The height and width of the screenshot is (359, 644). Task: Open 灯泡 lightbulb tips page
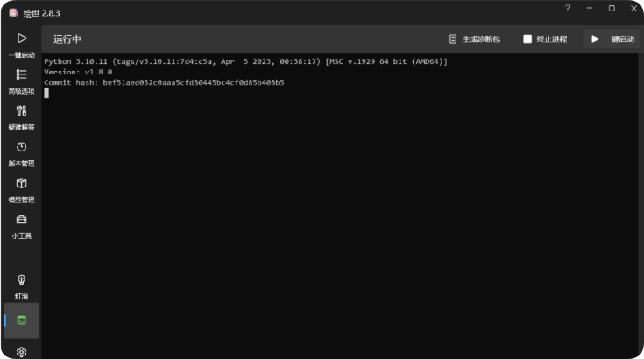click(21, 287)
